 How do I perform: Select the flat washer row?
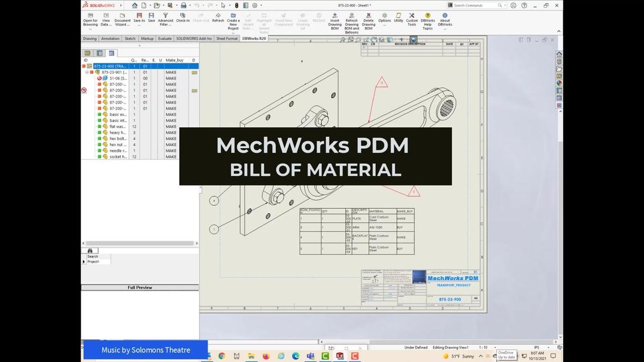pyautogui.click(x=140, y=126)
